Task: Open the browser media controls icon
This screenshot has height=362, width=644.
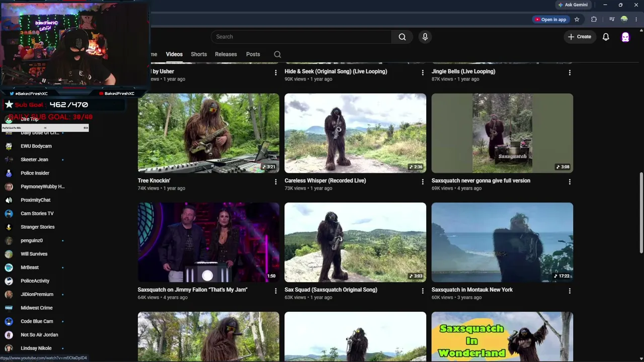Action: 612,20
